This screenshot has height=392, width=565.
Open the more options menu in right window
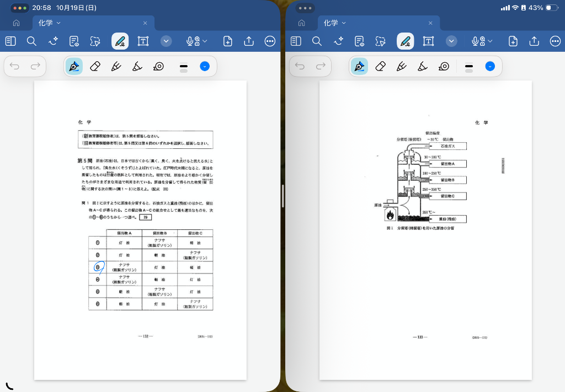555,41
